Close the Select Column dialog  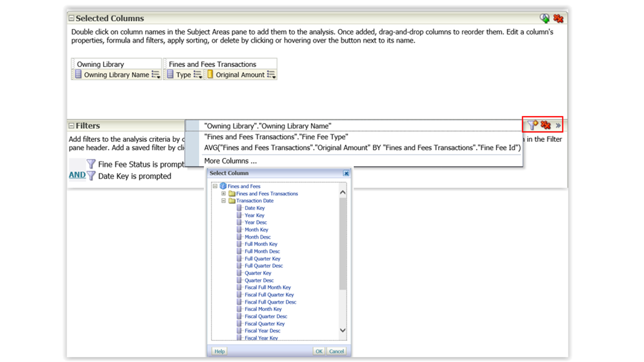tap(346, 173)
